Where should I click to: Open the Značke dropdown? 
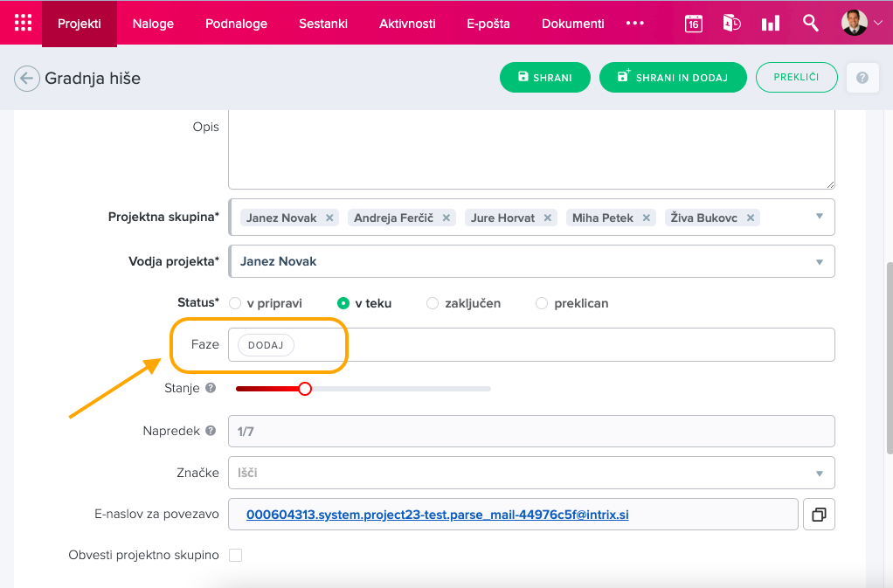819,473
